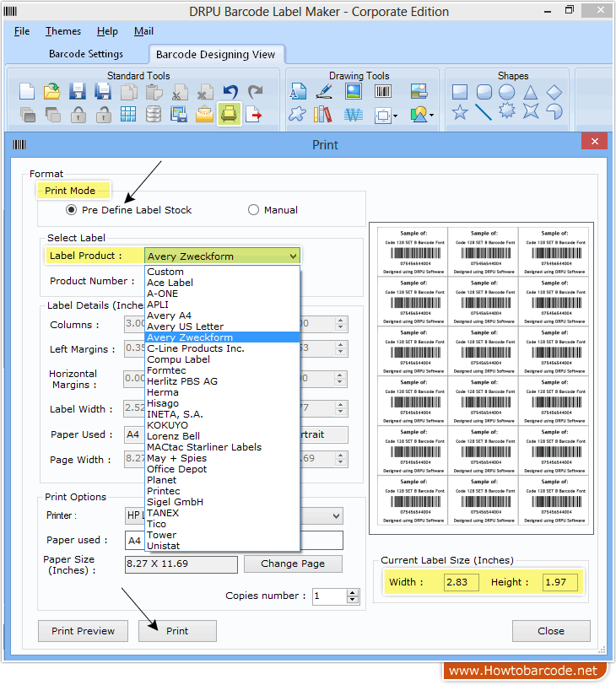This screenshot has width=616, height=685.
Task: Click the email envelope icon
Action: 204,115
